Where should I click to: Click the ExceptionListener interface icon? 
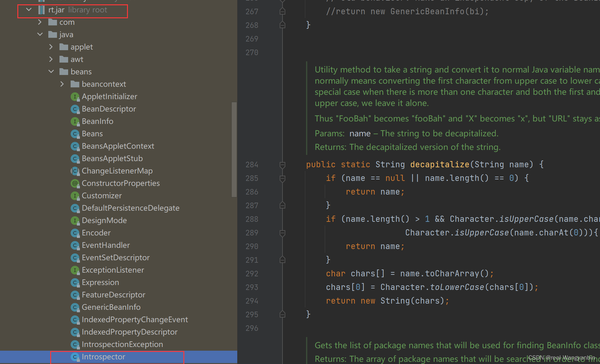pos(75,270)
